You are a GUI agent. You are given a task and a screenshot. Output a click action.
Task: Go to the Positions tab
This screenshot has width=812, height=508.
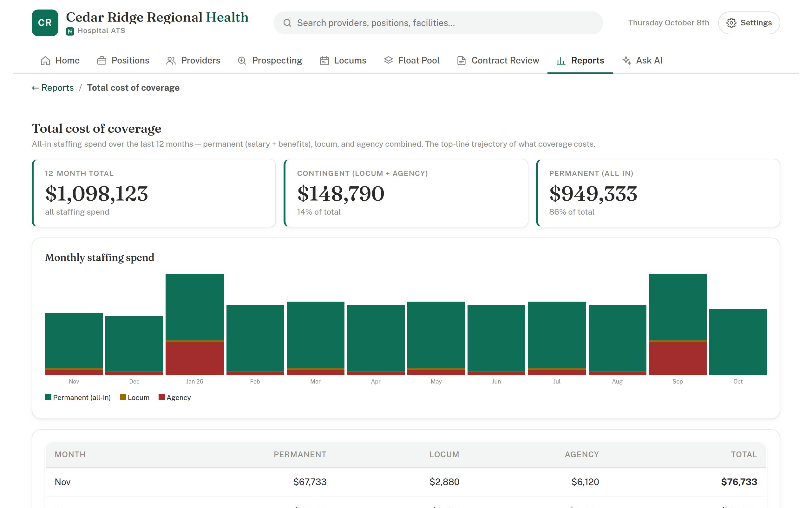[x=123, y=60]
